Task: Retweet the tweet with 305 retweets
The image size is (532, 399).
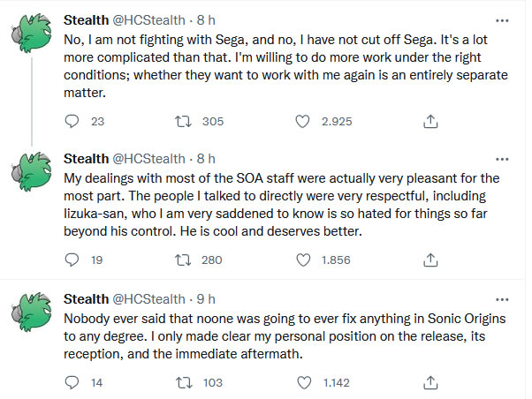Action: coord(183,121)
